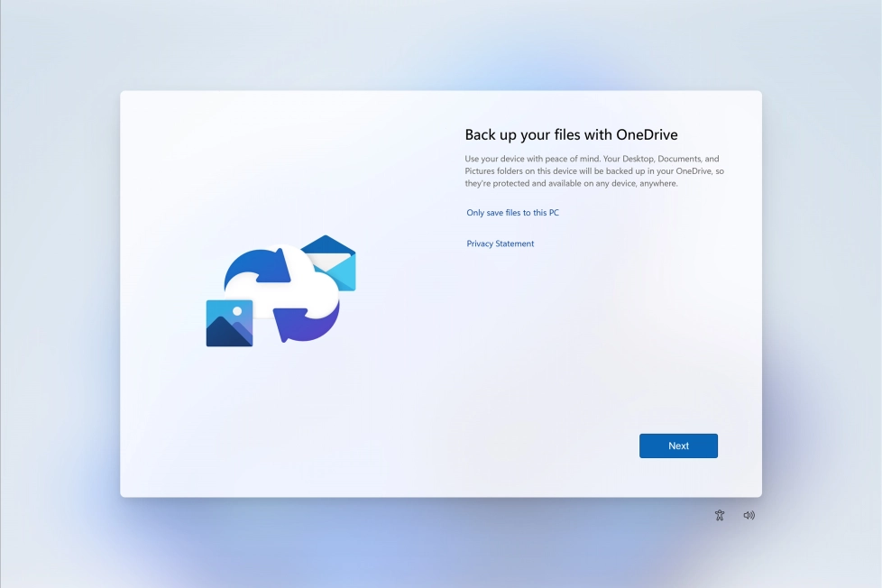882x588 pixels.
Task: Click the OneDrive backup illustration
Action: [278, 290]
